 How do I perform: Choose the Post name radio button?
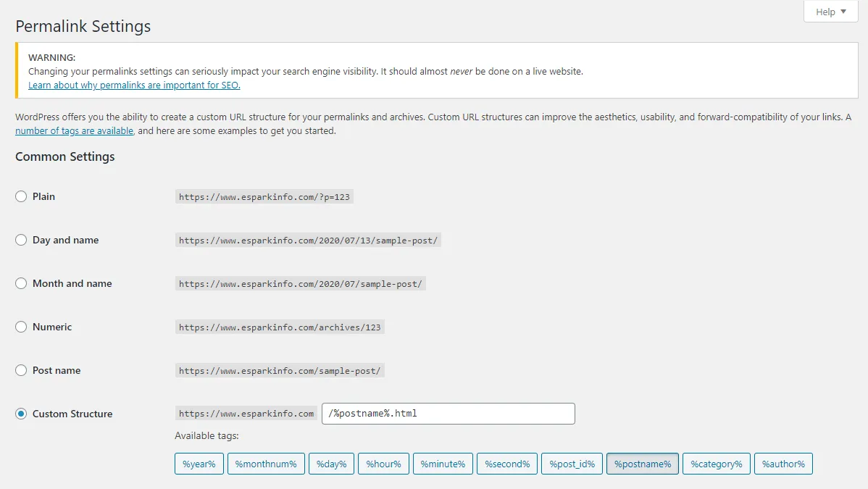click(22, 370)
